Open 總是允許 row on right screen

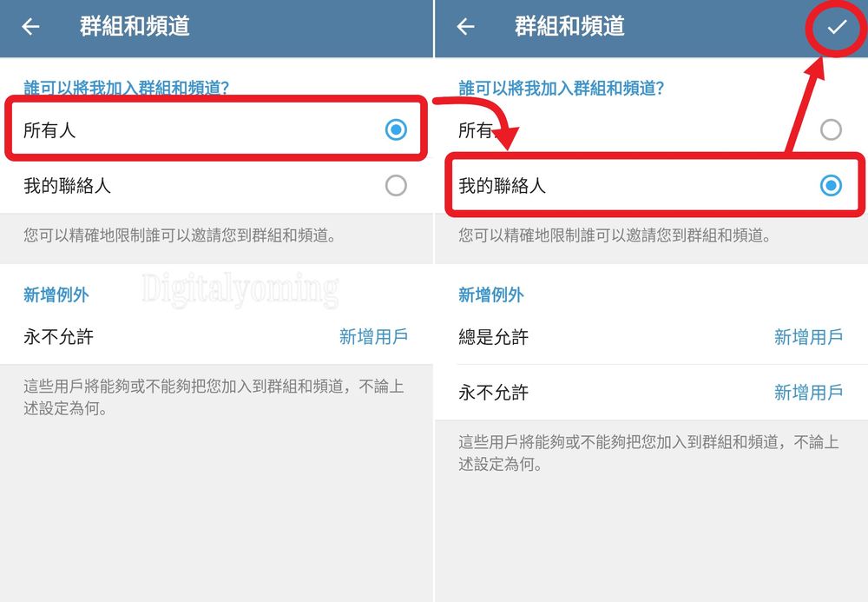[652, 337]
